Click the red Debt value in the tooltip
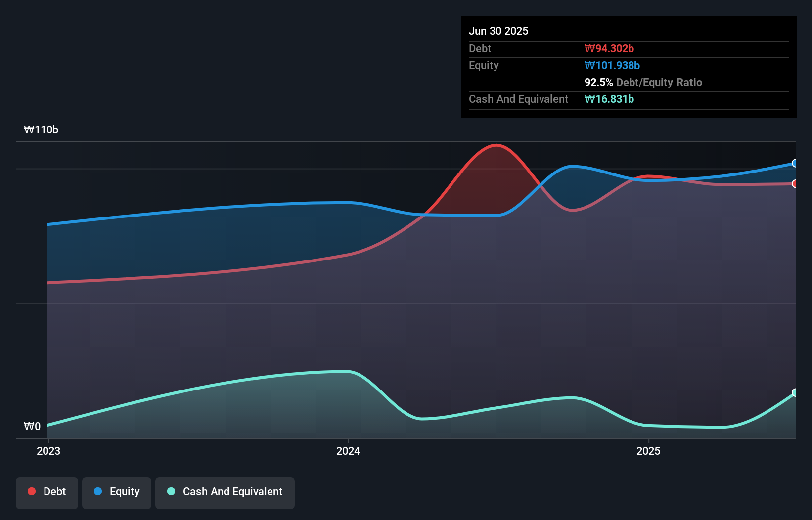 pyautogui.click(x=610, y=48)
